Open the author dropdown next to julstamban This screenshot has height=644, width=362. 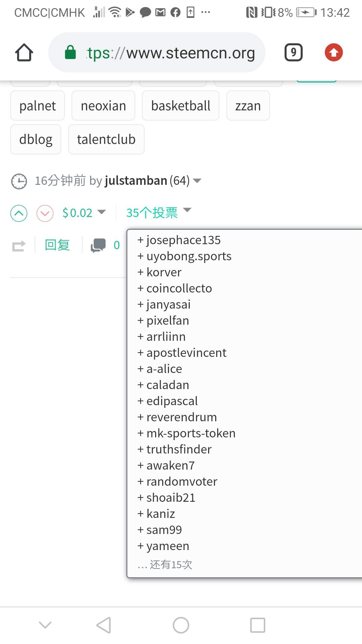197,181
